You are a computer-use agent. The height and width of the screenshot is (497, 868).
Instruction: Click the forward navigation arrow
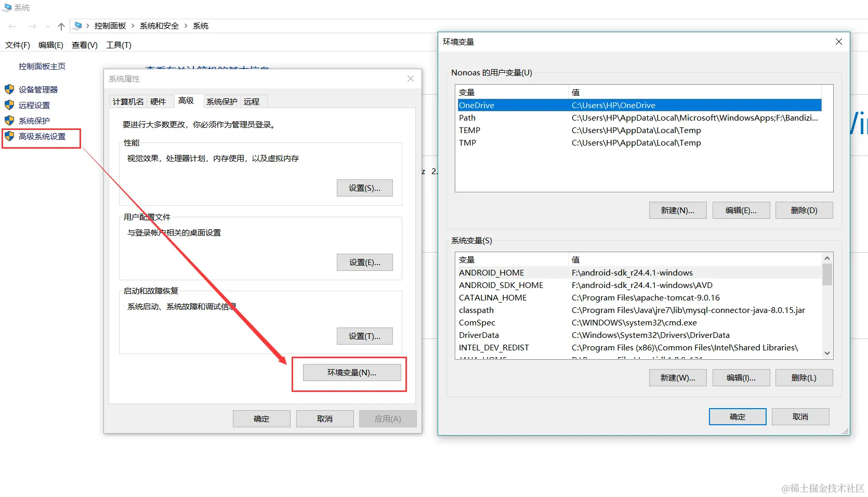[32, 26]
